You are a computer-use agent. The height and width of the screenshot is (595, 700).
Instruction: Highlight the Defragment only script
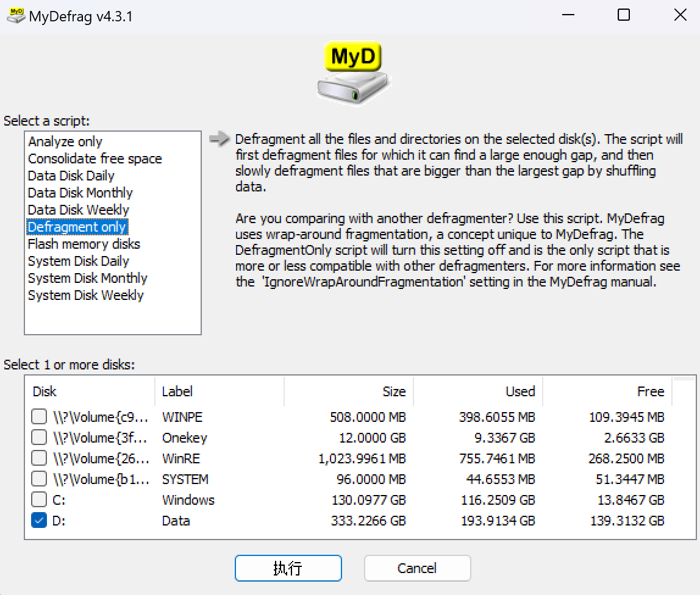(x=77, y=227)
